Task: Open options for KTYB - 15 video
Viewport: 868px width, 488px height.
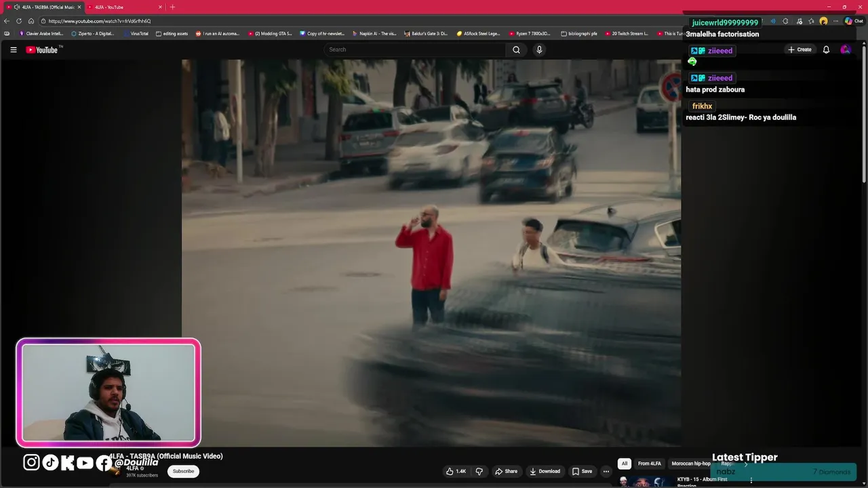Action: click(x=751, y=480)
